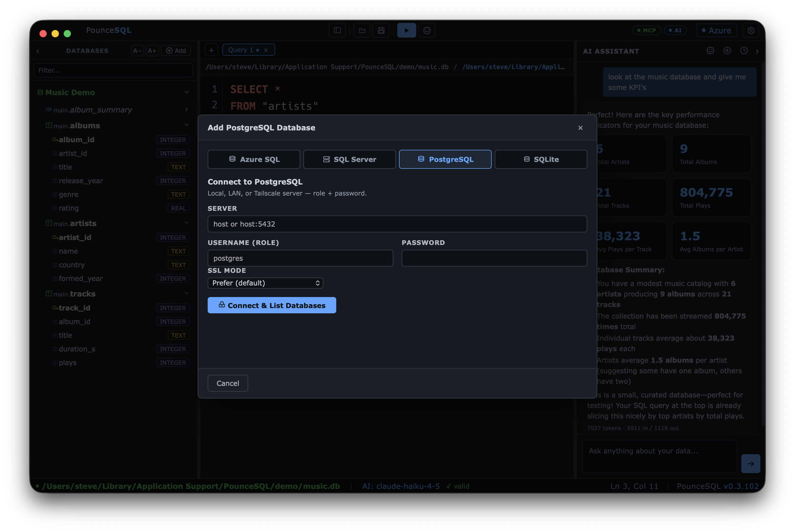
Task: Save the query with the floppy disk icon
Action: click(381, 30)
